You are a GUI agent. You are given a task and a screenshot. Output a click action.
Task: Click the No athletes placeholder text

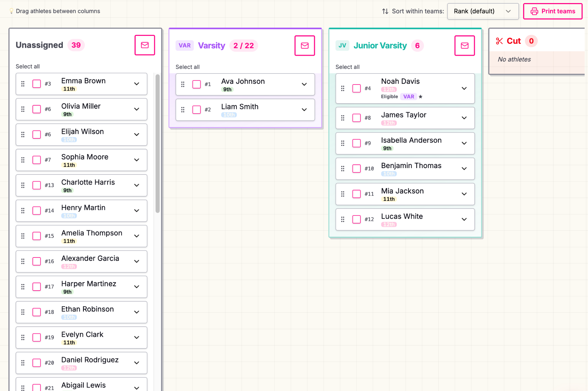click(x=514, y=59)
